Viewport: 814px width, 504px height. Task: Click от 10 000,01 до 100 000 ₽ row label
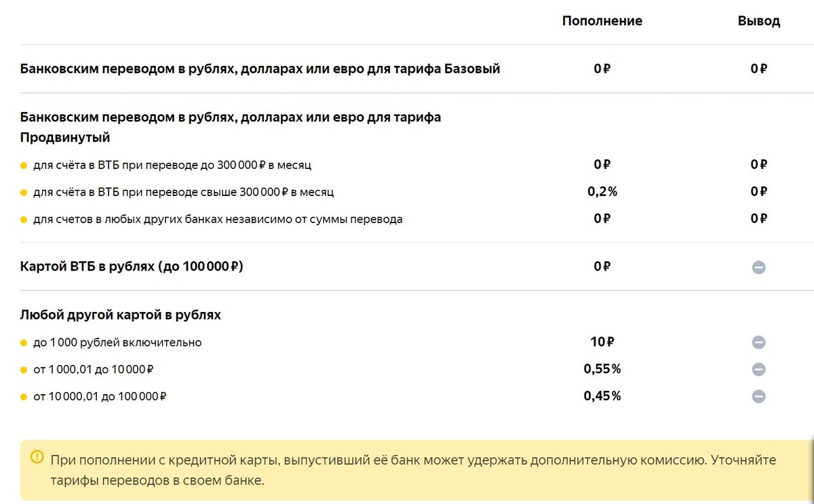100,396
